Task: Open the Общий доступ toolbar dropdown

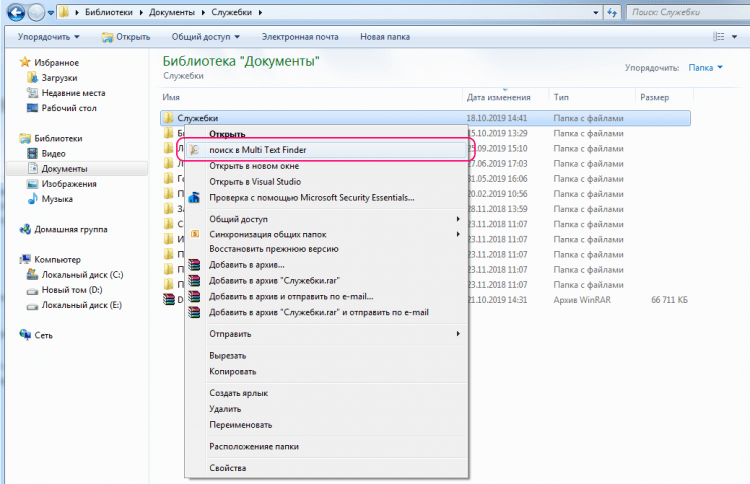Action: coord(209,37)
